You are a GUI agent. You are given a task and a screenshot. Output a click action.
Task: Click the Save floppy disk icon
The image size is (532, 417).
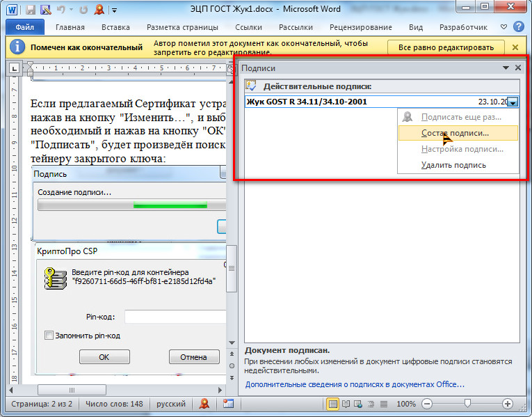(30, 10)
